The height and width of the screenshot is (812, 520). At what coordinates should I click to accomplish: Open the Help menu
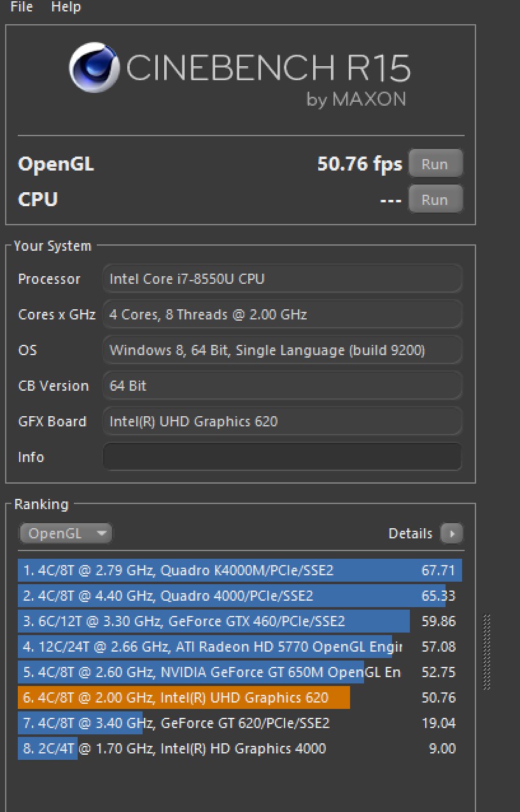click(x=66, y=7)
